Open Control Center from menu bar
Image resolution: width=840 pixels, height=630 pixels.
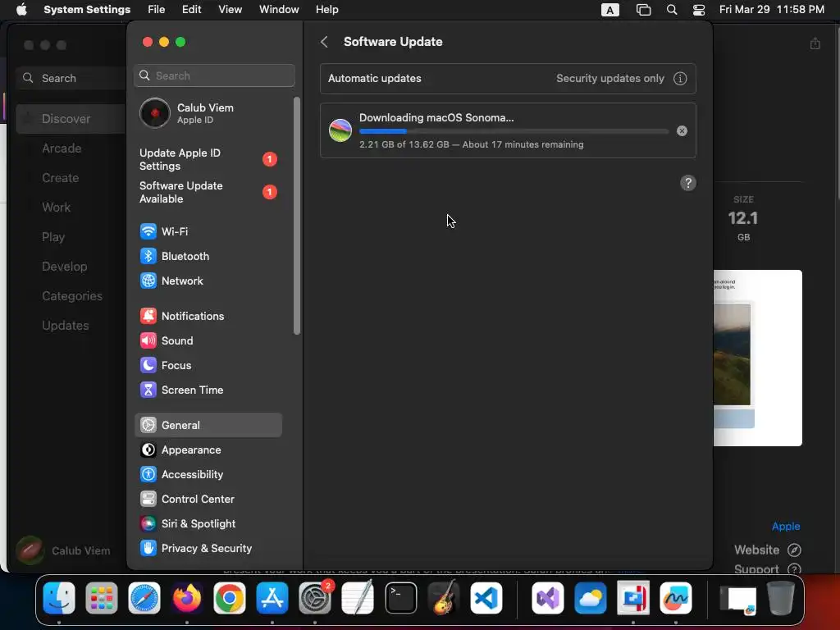699,10
